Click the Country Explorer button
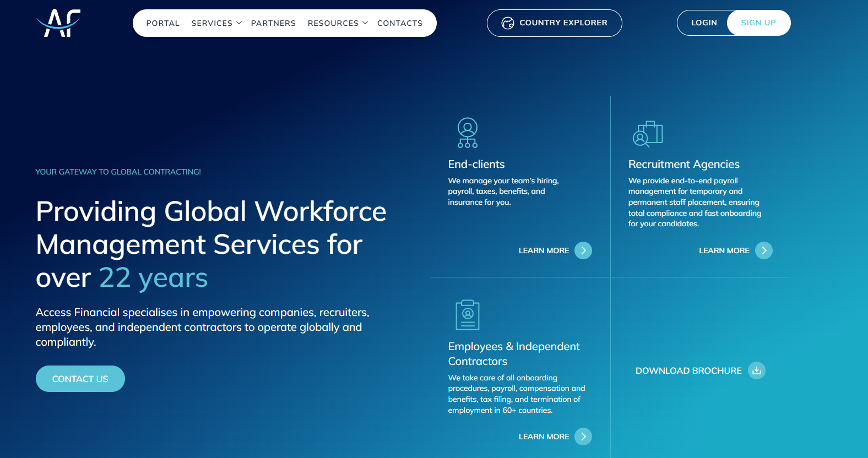The image size is (868, 458). pos(554,23)
